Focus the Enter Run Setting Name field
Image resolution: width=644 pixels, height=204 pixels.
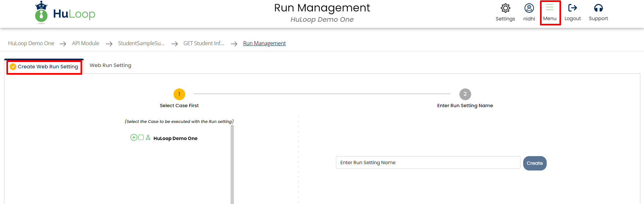428,162
